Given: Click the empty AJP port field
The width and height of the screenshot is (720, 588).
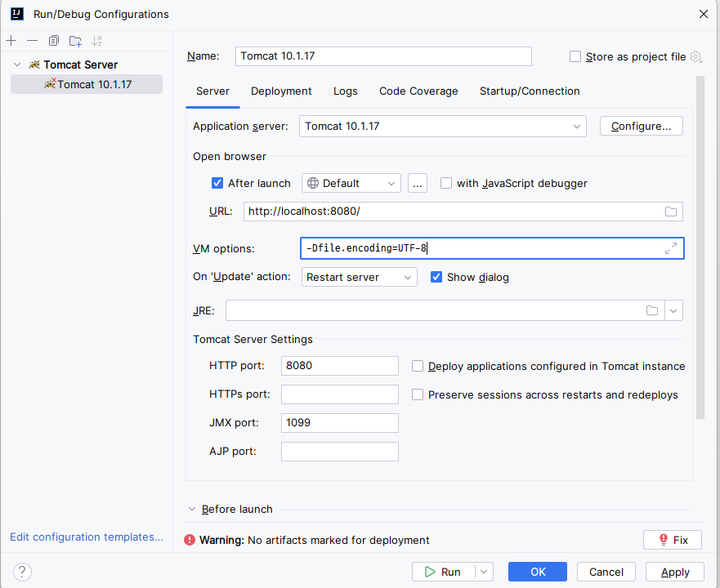Looking at the screenshot, I should [x=340, y=452].
